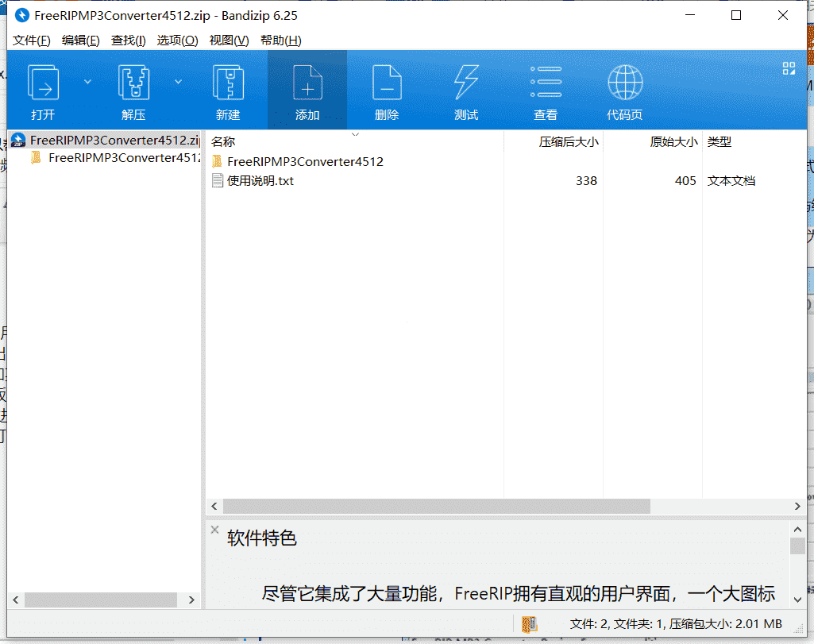Open the 帮助(H) menu
The image size is (814, 644).
pos(281,40)
